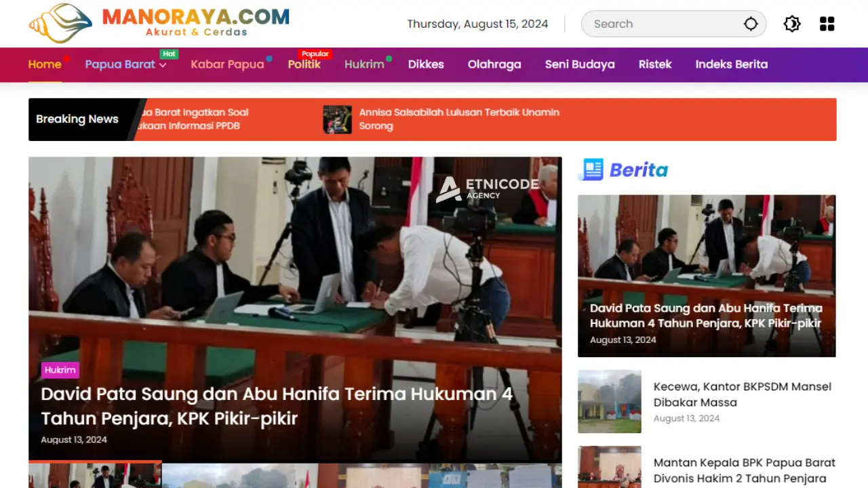Open the Home menu item
The height and width of the screenshot is (488, 868).
point(45,64)
